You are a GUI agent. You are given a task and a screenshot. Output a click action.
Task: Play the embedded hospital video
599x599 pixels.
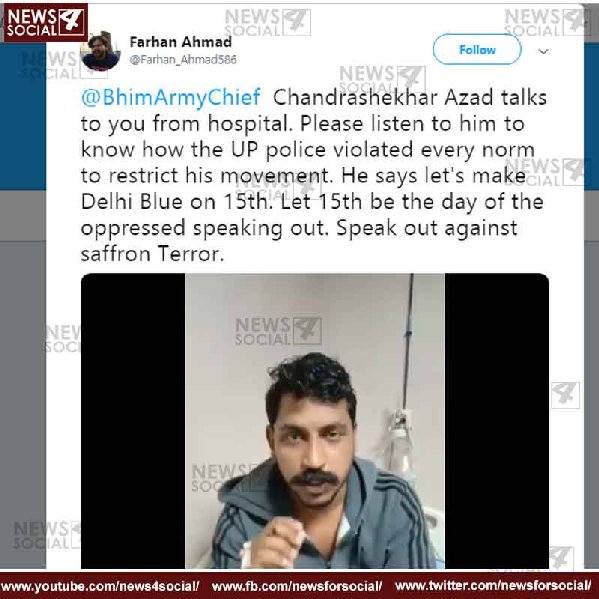[x=315, y=421]
